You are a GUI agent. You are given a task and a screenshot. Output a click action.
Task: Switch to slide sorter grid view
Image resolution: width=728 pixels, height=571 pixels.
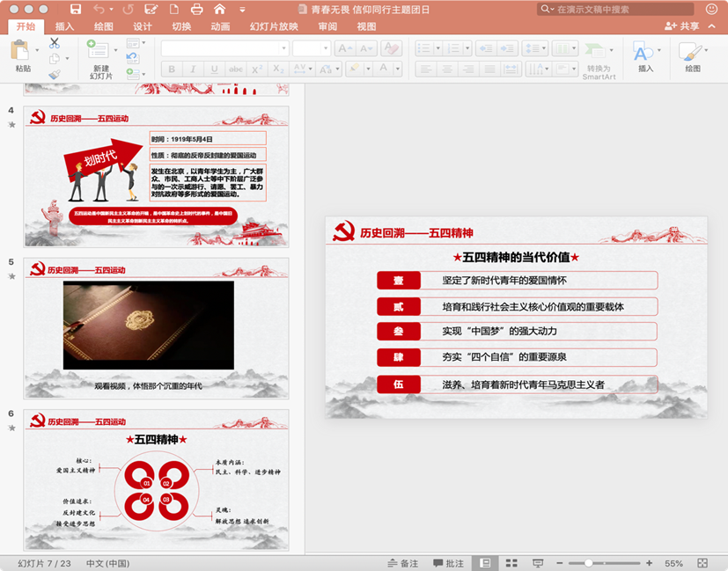pyautogui.click(x=510, y=563)
